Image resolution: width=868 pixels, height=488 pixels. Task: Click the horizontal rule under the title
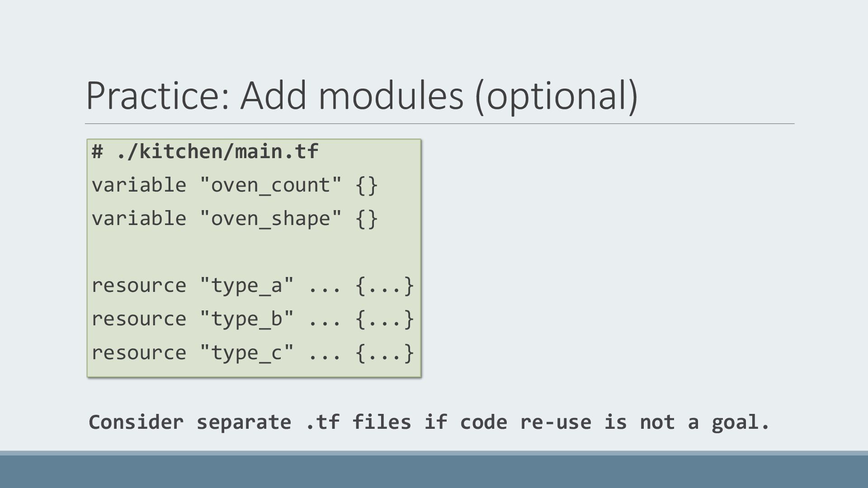(439, 123)
